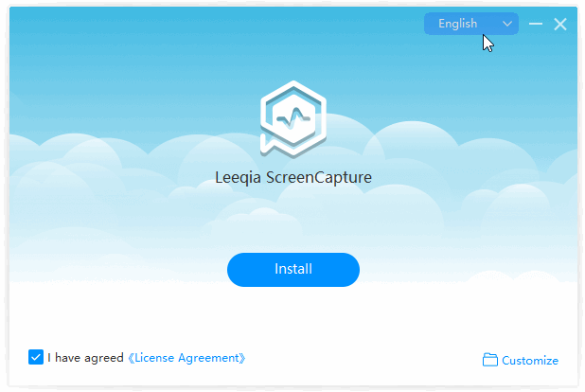585x392 pixels.
Task: Click the word Install on the blue button
Action: [x=293, y=269]
